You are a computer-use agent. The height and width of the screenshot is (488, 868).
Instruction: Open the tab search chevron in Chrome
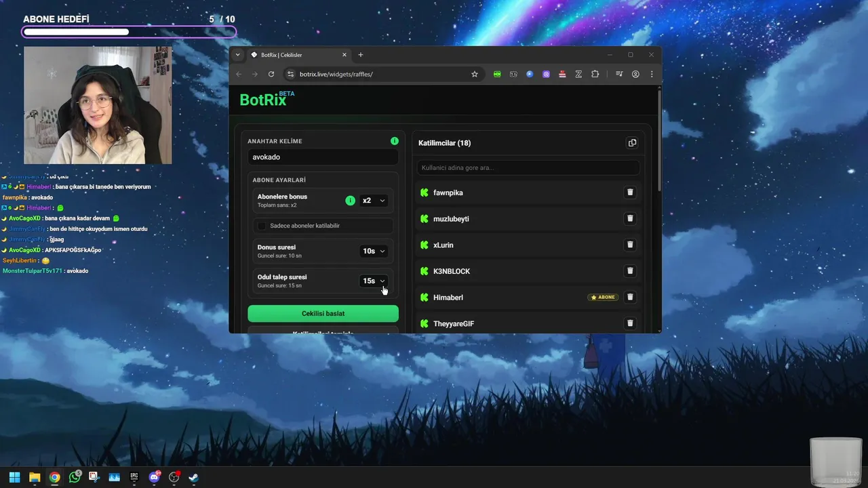[x=237, y=55]
